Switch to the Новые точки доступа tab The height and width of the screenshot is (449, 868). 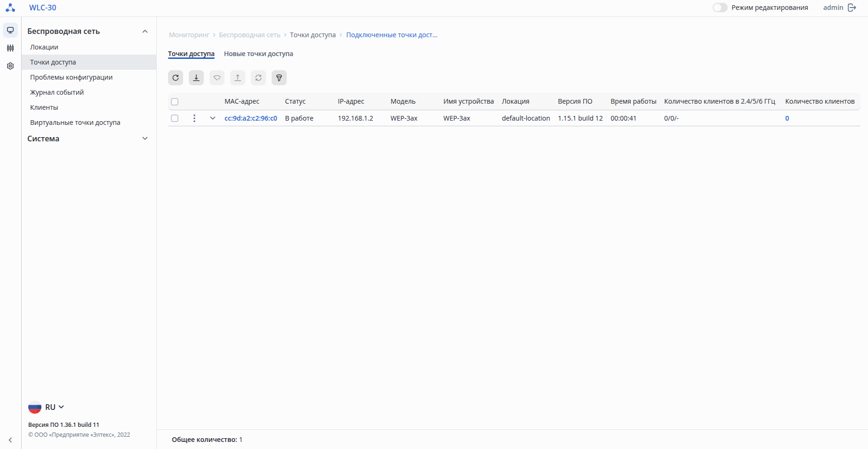pyautogui.click(x=258, y=54)
